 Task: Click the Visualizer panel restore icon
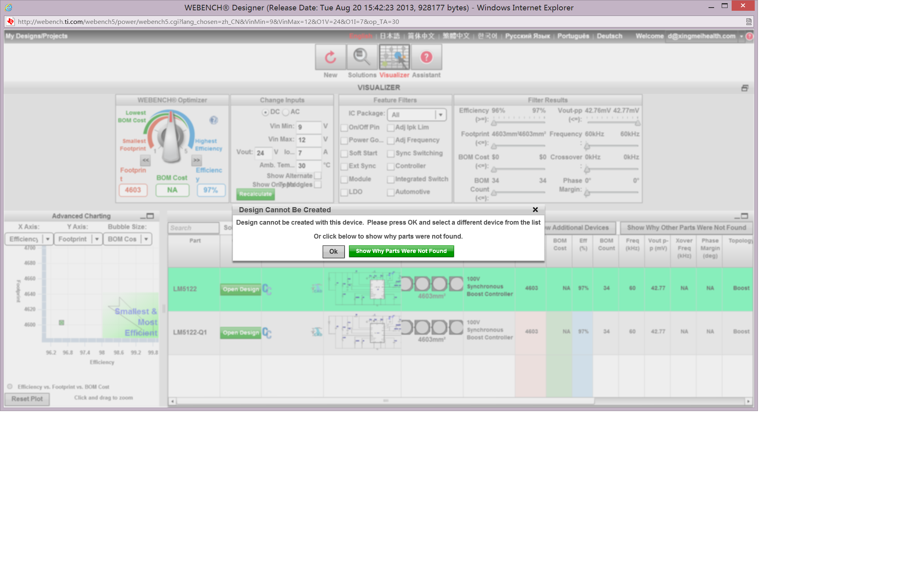744,88
